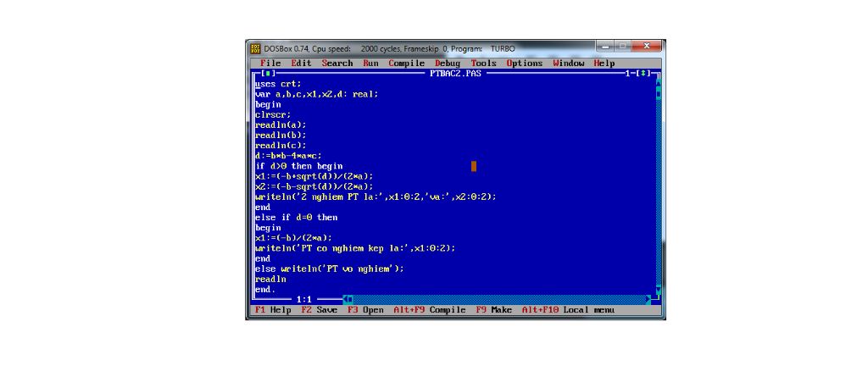
Task: Click F3 Open in the status bar
Action: [366, 310]
